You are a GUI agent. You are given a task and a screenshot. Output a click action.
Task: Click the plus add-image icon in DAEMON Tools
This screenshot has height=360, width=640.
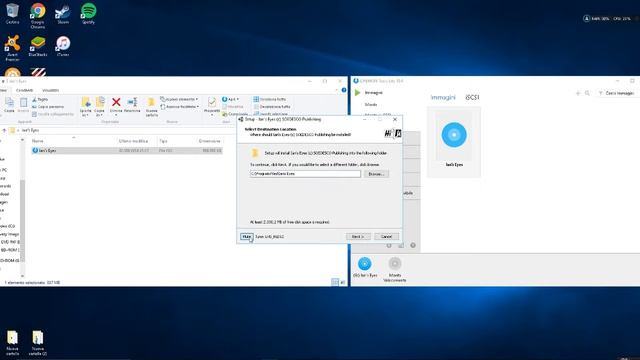578,93
